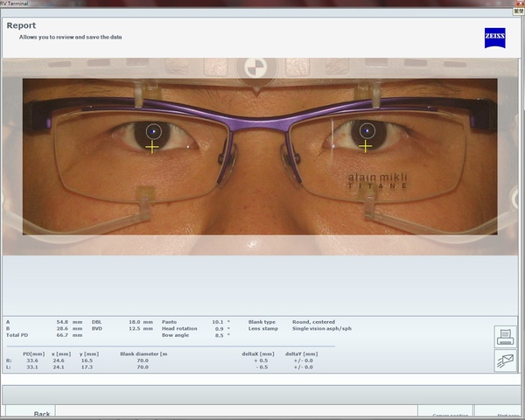
Task: Click the 'Report' heading
Action: [21, 25]
